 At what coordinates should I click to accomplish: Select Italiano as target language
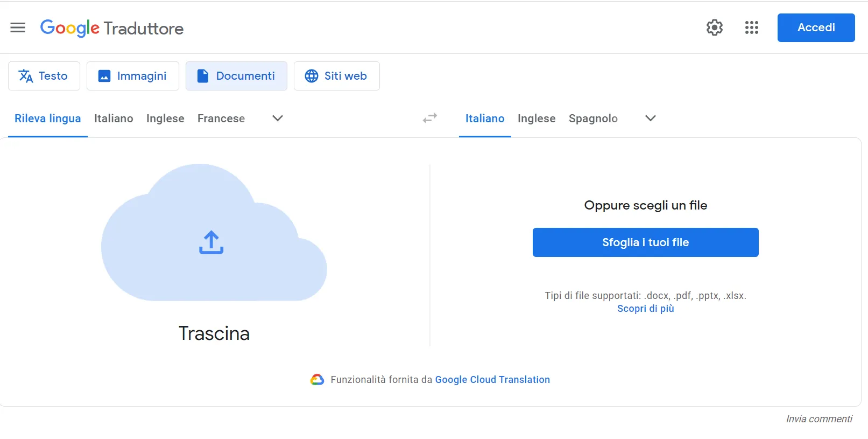tap(485, 119)
